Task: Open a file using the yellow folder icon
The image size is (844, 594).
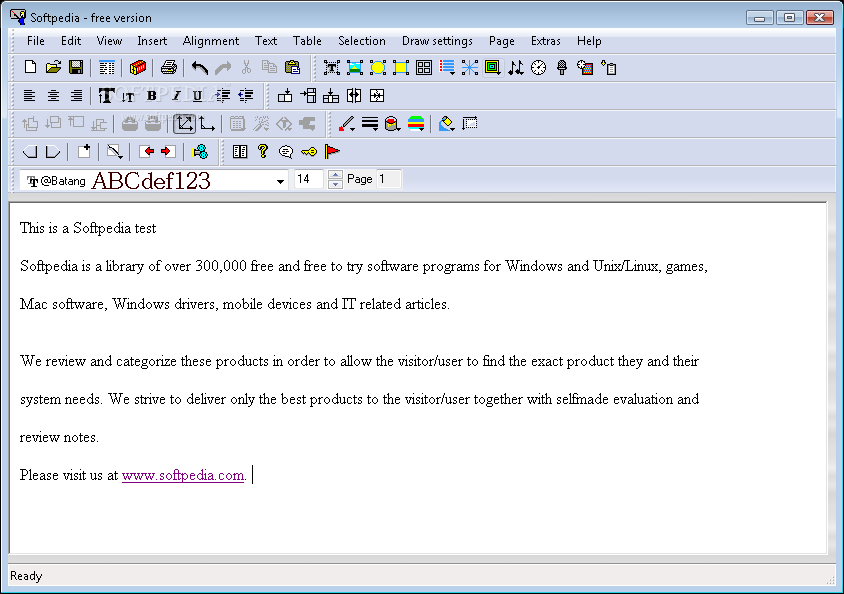Action: click(x=53, y=67)
